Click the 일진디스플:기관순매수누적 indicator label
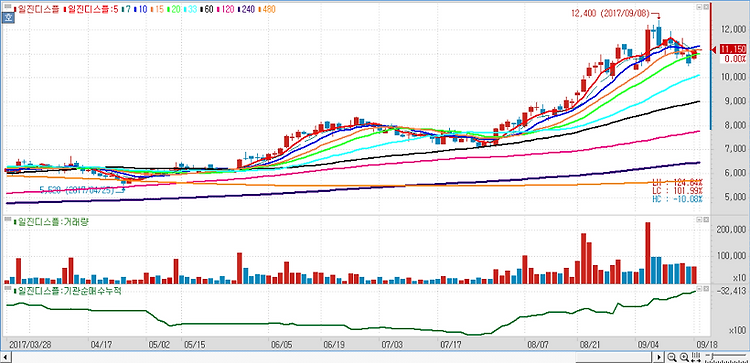The height and width of the screenshot is (363, 750). (x=67, y=291)
